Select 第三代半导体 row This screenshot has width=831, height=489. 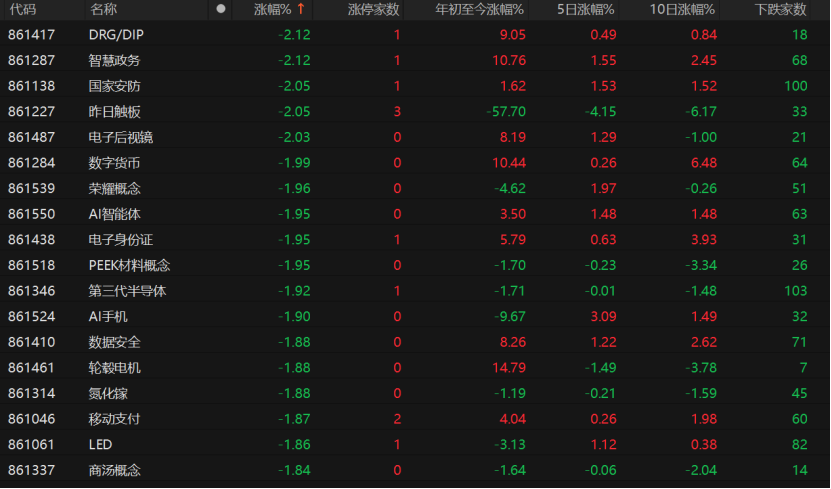[x=416, y=291]
